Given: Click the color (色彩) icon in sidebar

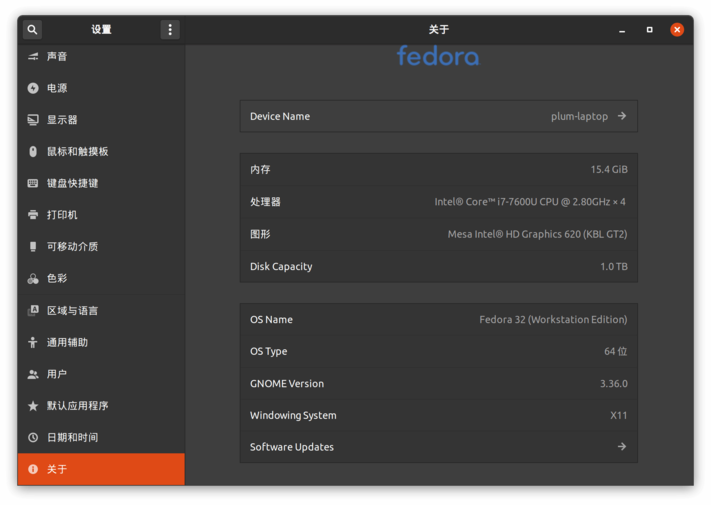Looking at the screenshot, I should click(x=33, y=279).
